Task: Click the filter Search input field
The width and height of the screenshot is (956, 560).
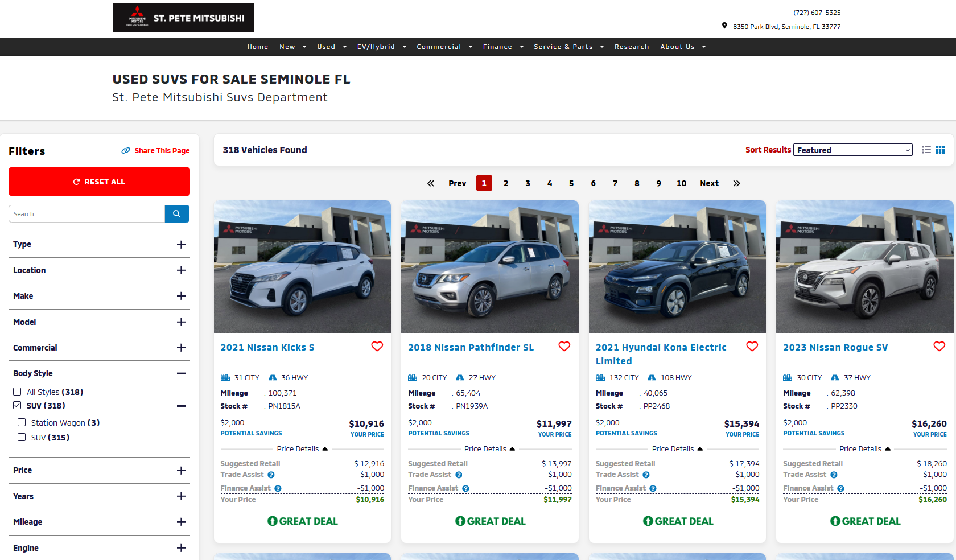Action: 86,214
